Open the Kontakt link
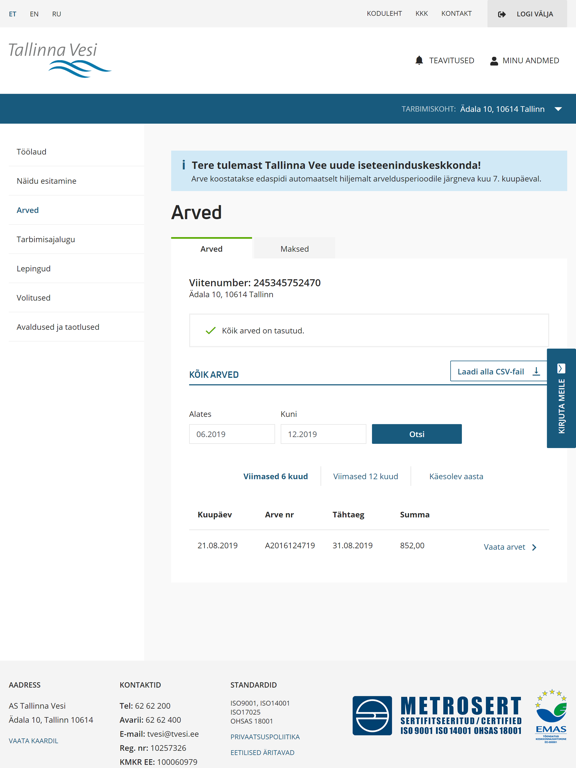Screen dimensions: 576x768 [456, 14]
